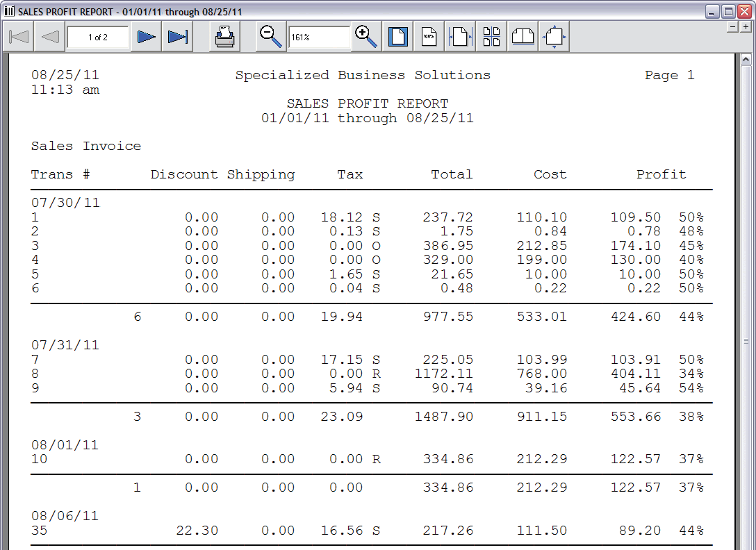Jump to the last page
The image size is (756, 550).
coord(177,37)
